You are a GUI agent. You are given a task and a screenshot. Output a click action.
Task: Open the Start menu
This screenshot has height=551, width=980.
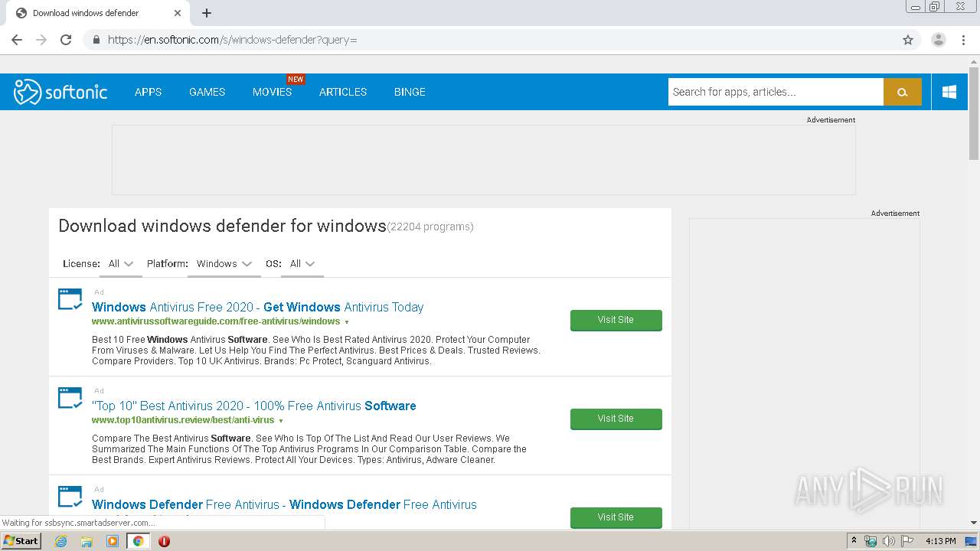[x=21, y=541]
